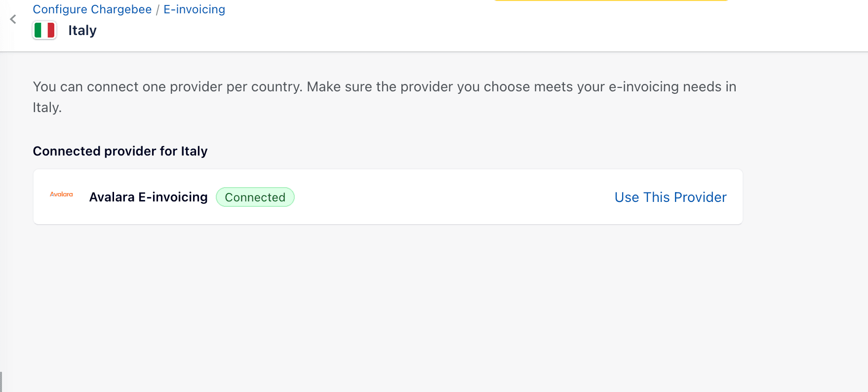Screen dimensions: 868x392
Task: Click the back arrow chevron
Action: (13, 19)
